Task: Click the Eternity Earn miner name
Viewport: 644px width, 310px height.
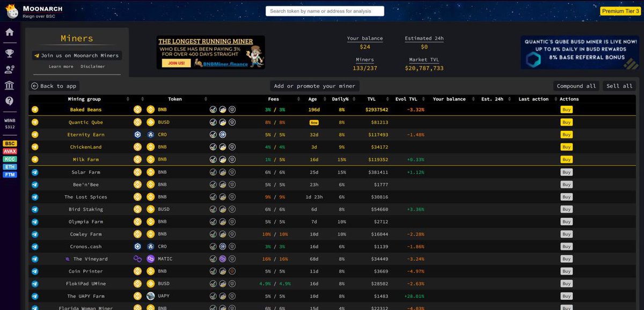Action: click(86, 135)
